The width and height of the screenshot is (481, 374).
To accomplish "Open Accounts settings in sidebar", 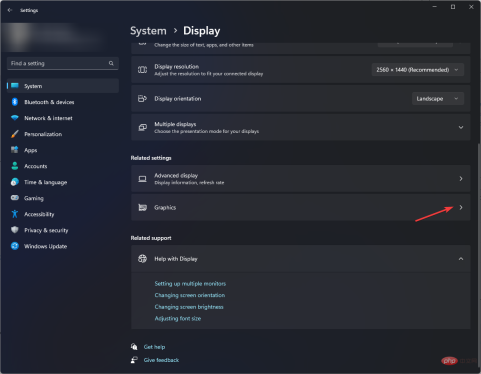I will click(x=63, y=166).
